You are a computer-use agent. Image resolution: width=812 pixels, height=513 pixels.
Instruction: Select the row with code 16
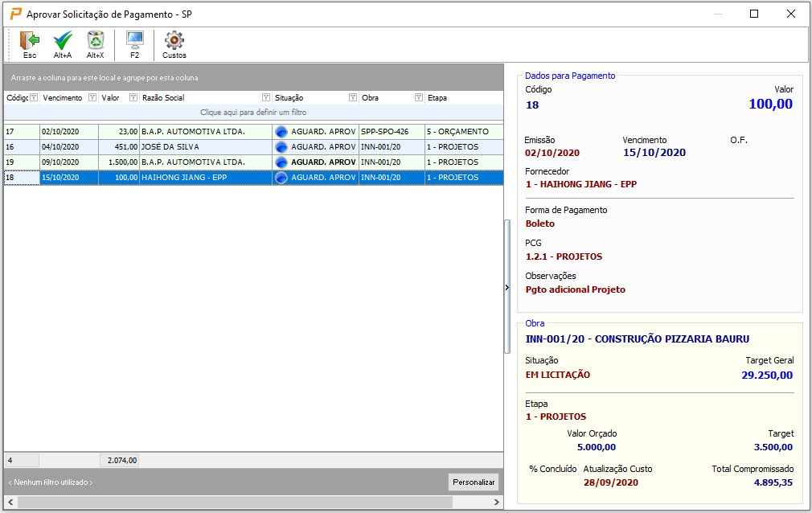253,146
